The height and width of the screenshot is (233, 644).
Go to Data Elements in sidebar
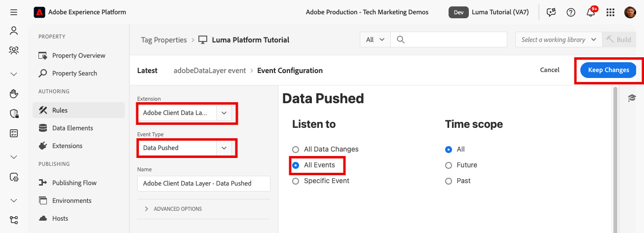[73, 128]
